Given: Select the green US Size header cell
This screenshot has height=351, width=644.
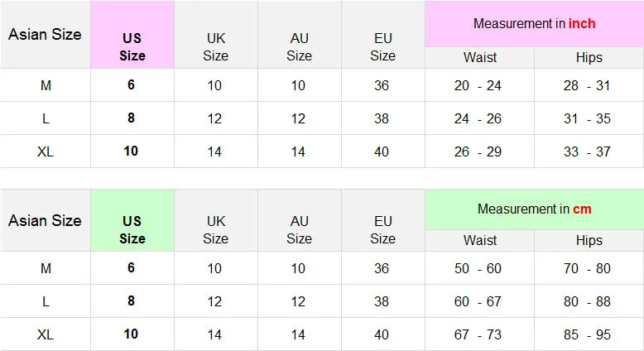Looking at the screenshot, I should [132, 230].
